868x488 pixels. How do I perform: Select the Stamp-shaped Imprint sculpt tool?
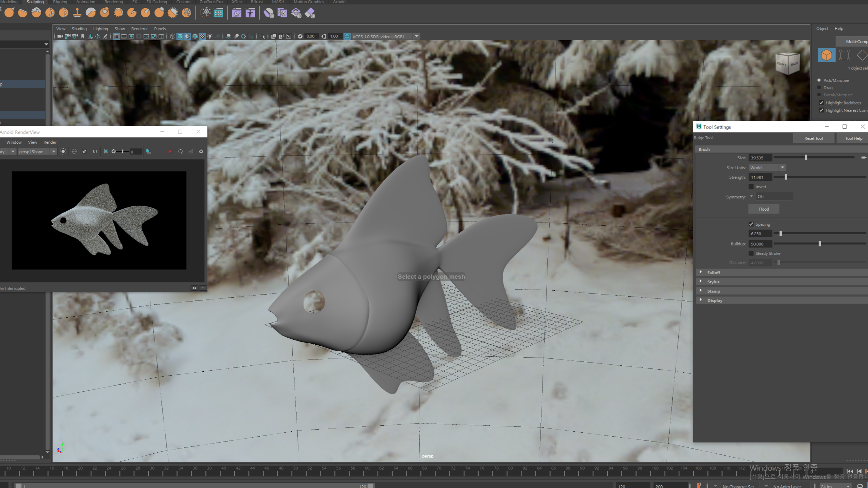pos(77,13)
